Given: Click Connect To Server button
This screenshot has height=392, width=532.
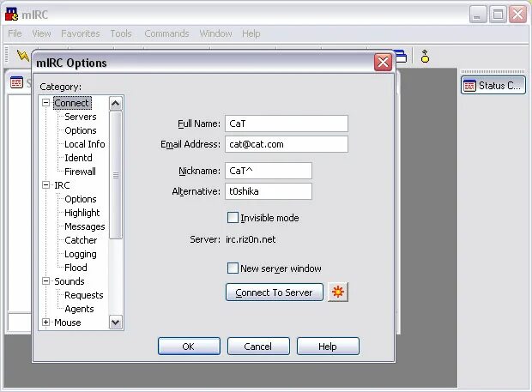Looking at the screenshot, I should (x=274, y=292).
